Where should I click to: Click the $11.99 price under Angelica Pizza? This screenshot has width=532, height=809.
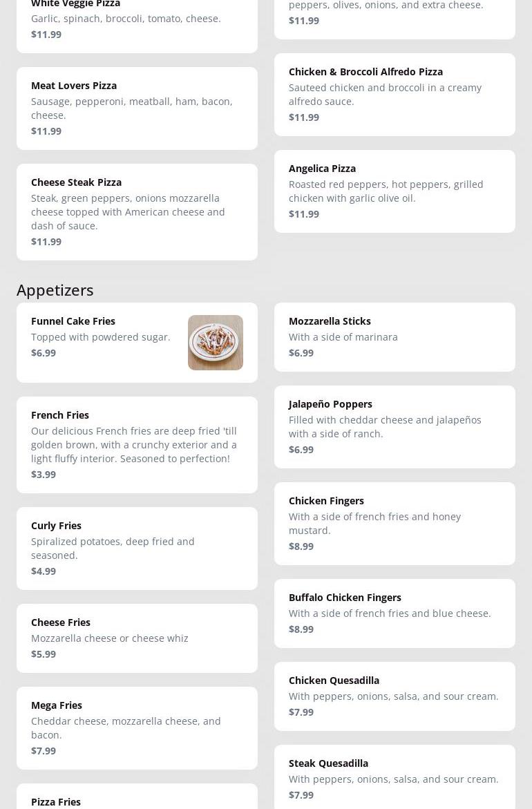pyautogui.click(x=304, y=214)
